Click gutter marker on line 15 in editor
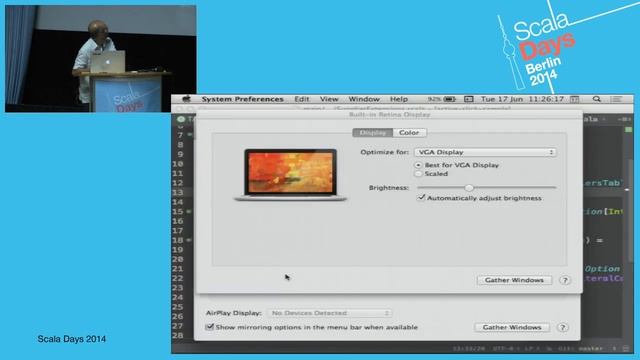This screenshot has width=640, height=360. point(189,211)
